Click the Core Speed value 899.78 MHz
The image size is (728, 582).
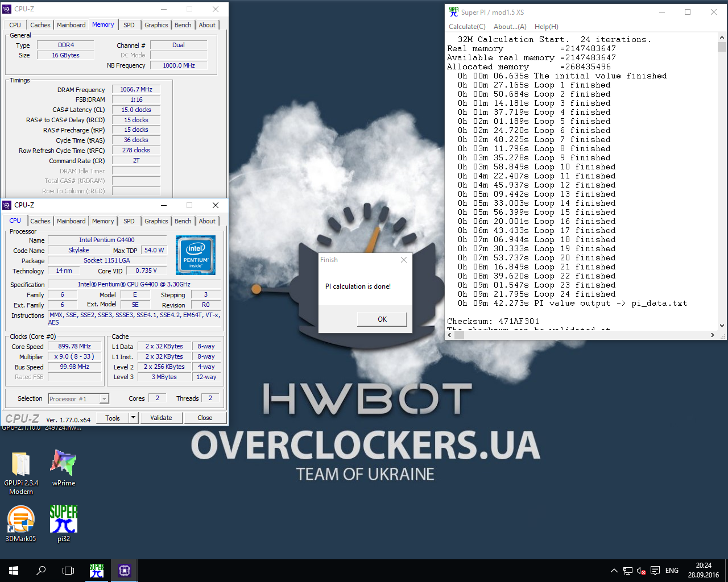pyautogui.click(x=75, y=346)
